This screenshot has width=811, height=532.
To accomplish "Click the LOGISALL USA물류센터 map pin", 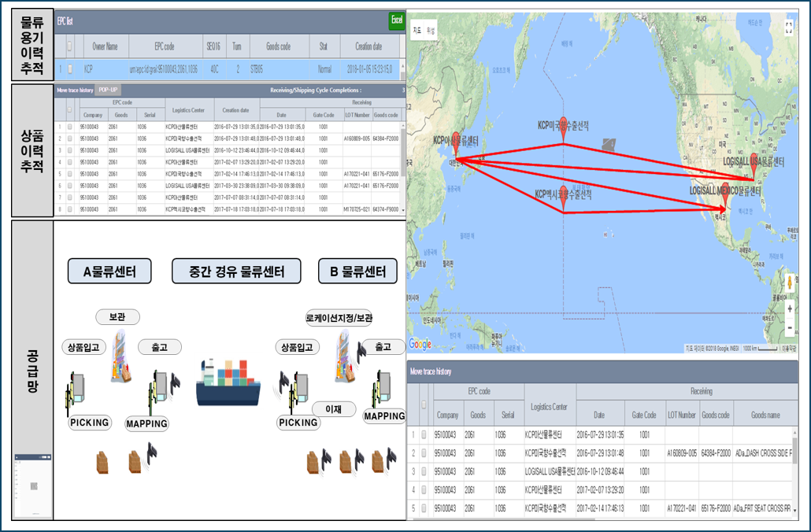I will (x=754, y=165).
